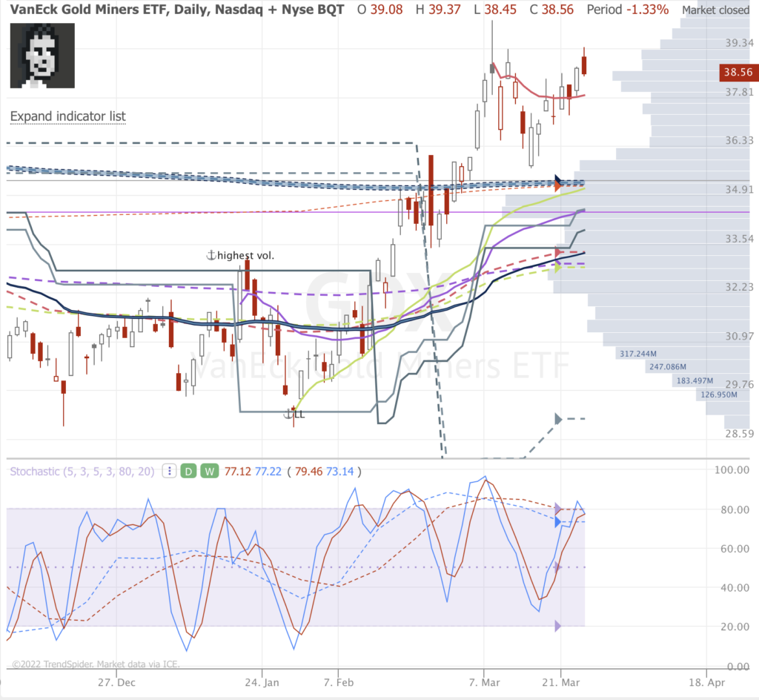This screenshot has height=700, width=759.
Task: Select the anchor icon next to highest vol.
Action: coord(211,255)
